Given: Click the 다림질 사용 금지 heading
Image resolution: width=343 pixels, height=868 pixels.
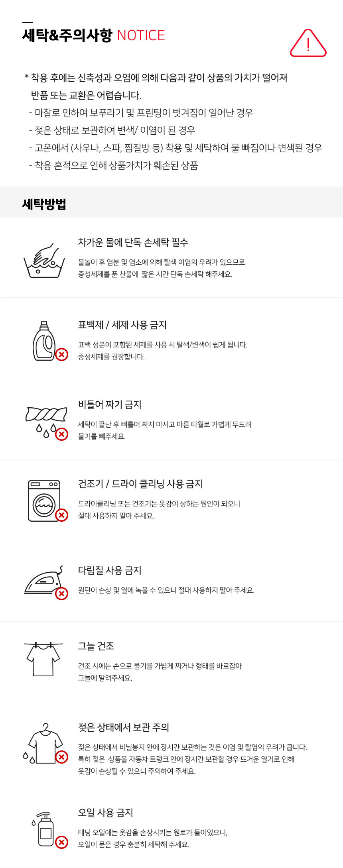Looking at the screenshot, I should click(x=110, y=570).
